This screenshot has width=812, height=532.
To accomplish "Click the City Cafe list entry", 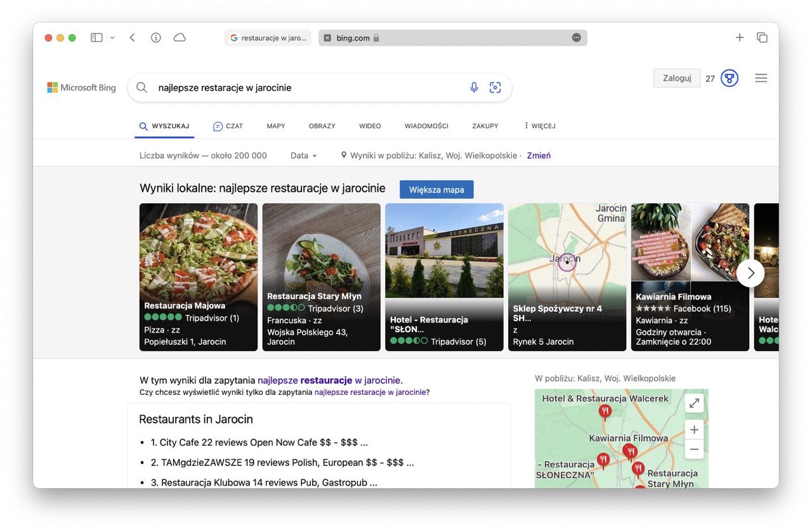I will [x=259, y=442].
